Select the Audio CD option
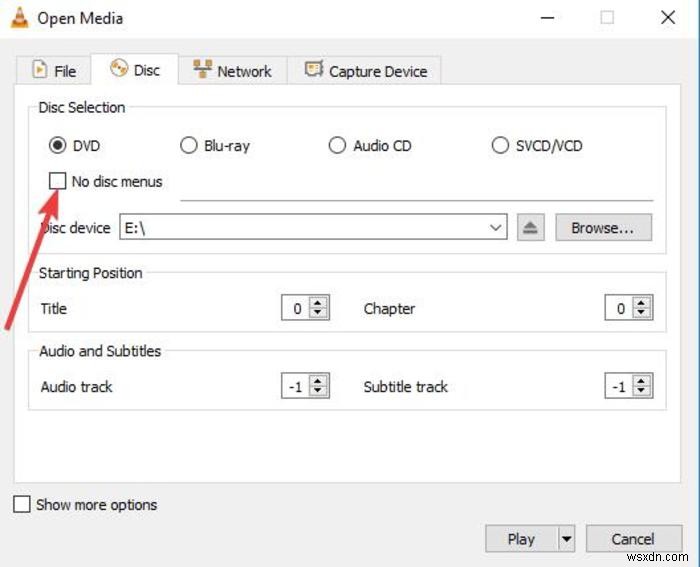Viewport: 700px width, 567px height. pyautogui.click(x=337, y=146)
